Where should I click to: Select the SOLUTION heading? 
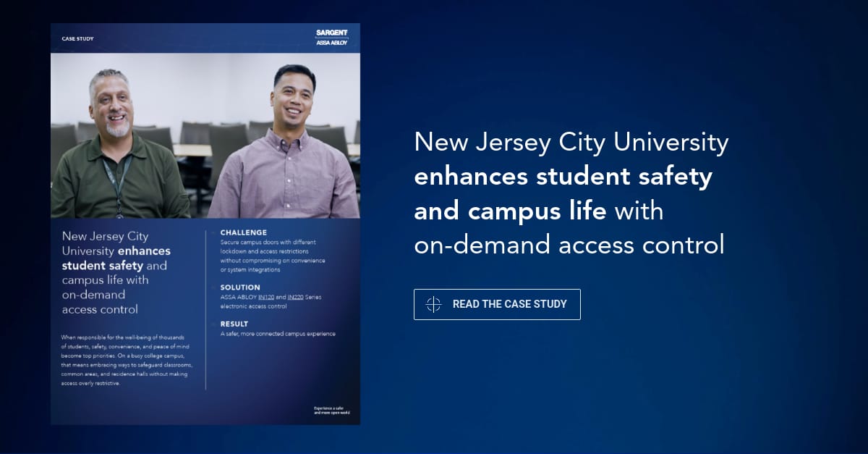coord(240,287)
